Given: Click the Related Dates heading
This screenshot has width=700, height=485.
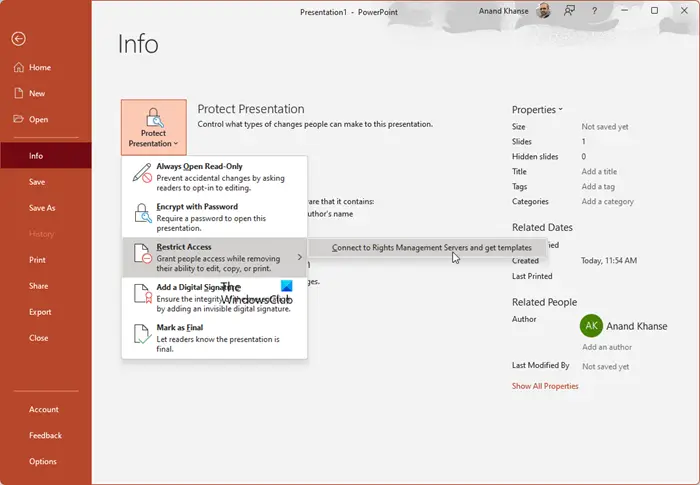Looking at the screenshot, I should tap(542, 227).
